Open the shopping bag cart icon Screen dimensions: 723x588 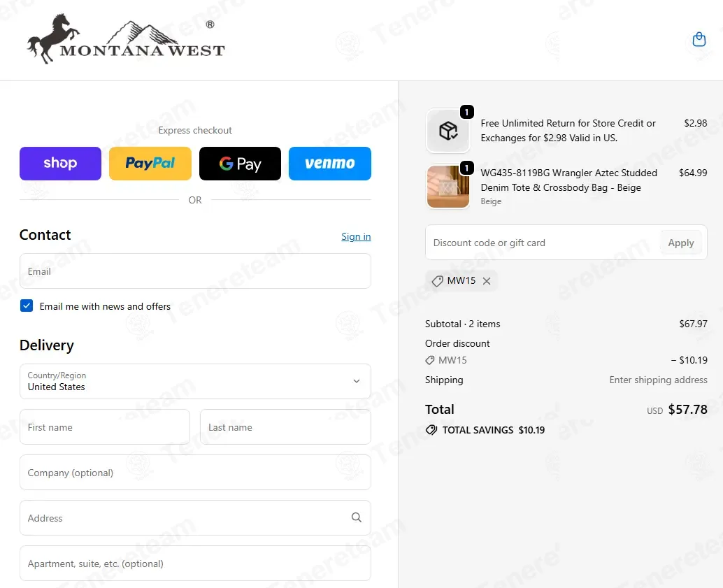tap(699, 40)
